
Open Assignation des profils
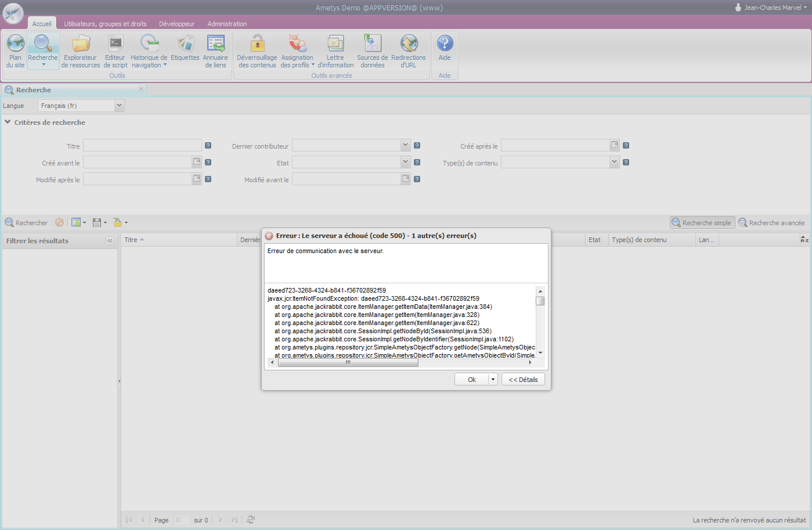pos(297,51)
